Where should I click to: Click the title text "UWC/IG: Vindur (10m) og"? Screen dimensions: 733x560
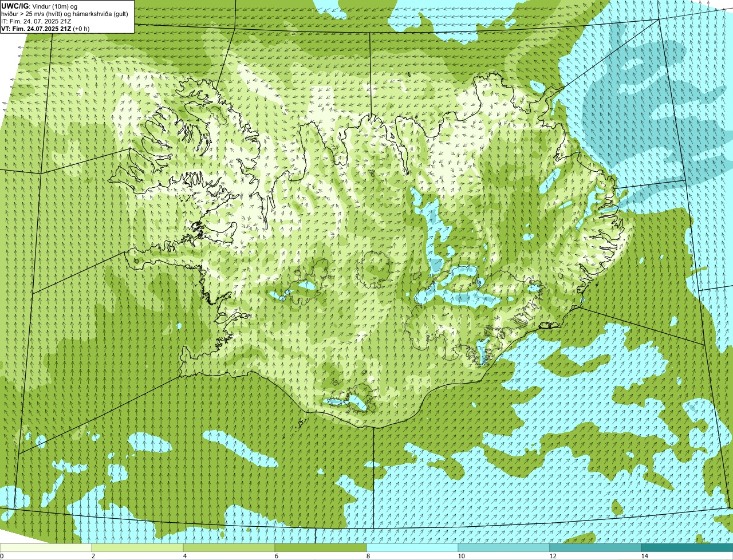pyautogui.click(x=40, y=6)
